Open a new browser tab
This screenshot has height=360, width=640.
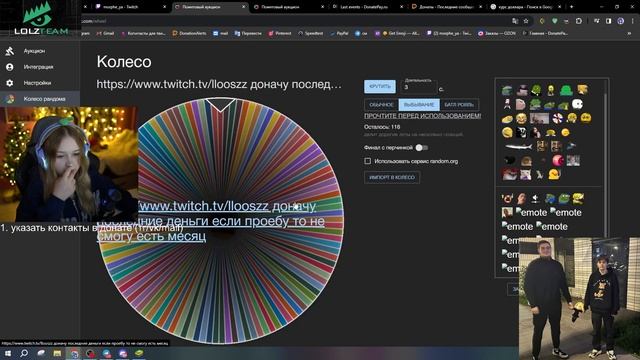[571, 7]
